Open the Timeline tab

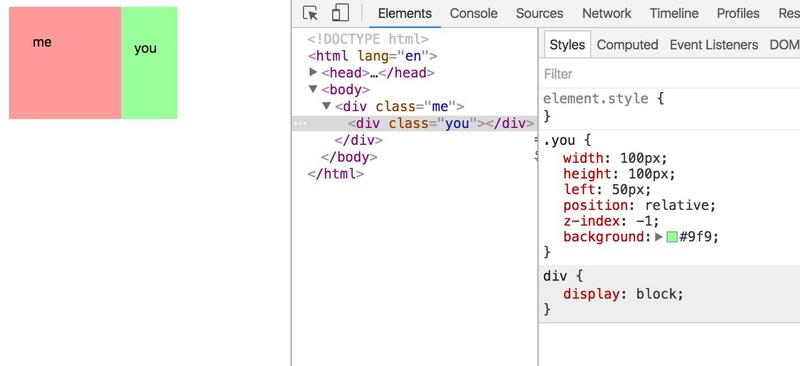coord(675,13)
